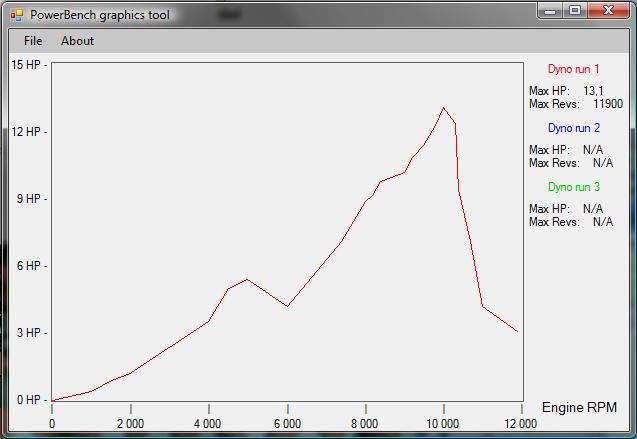Maximize the PowerBench window
Image resolution: width=637 pixels, height=439 pixels.
[575, 10]
